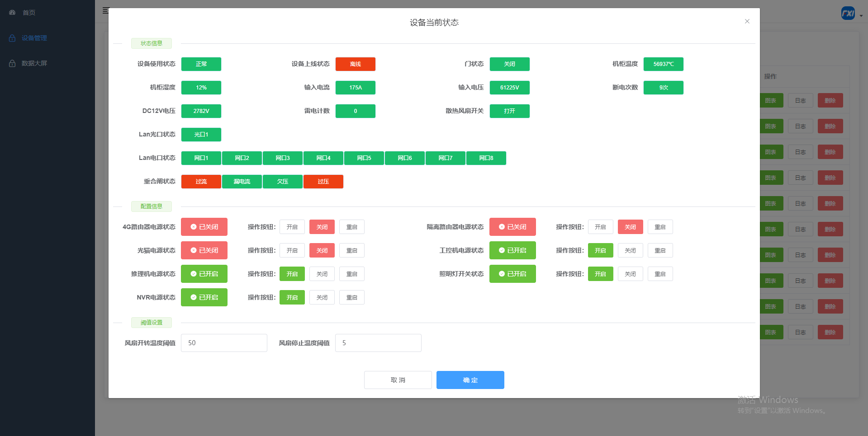Click the lock icon beside 设备管理
Viewport: 868px width, 436px height.
pyautogui.click(x=12, y=38)
